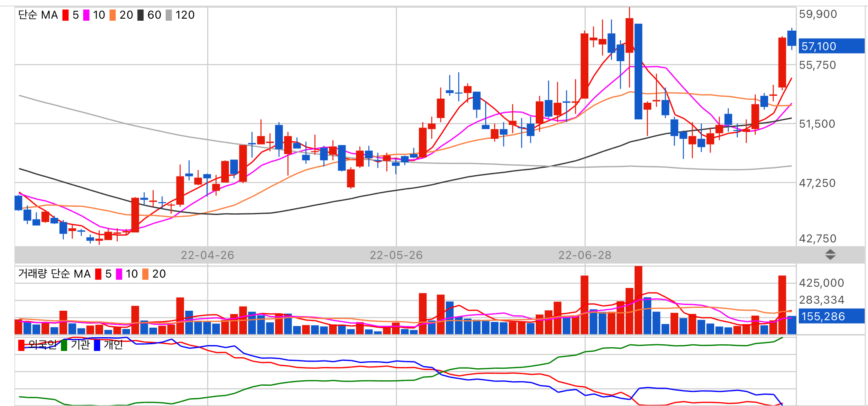This screenshot has width=868, height=406.
Task: Click the large red candle reaching 57,100 level
Action: [x=782, y=62]
